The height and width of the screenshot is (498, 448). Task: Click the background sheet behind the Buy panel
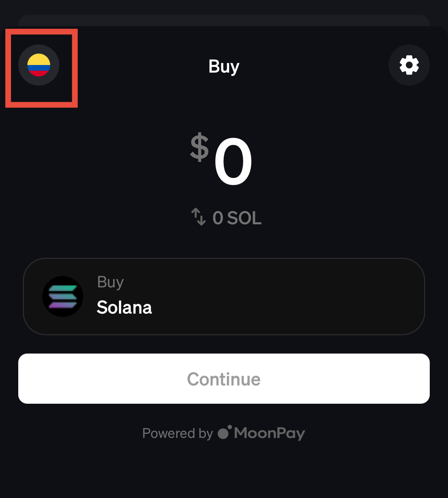tap(224, 20)
